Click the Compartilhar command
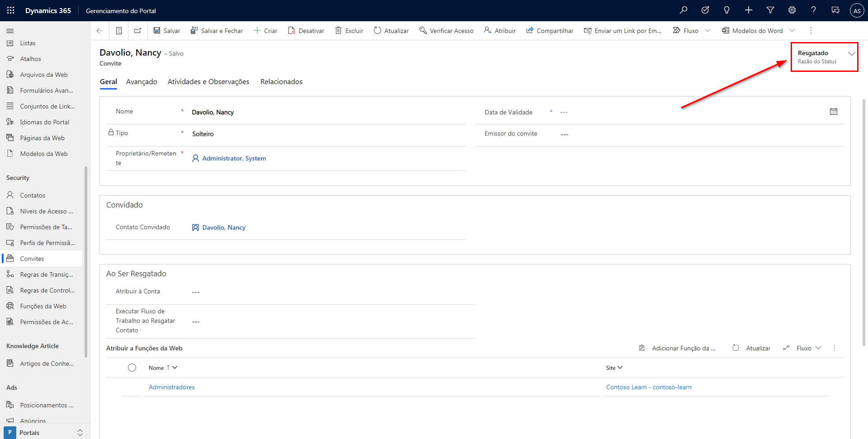Screen dimensions: 868x439 550,31
